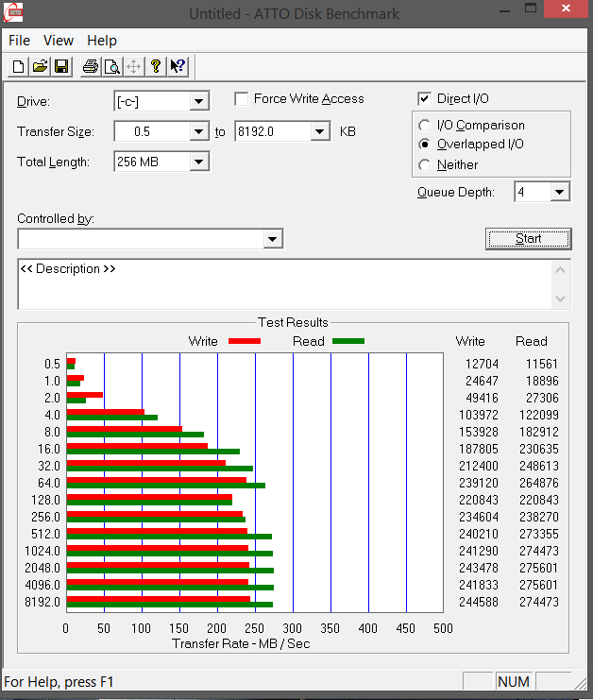Expand the Transfer Size start dropdown showing 0.5
This screenshot has height=700, width=593.
tap(198, 131)
